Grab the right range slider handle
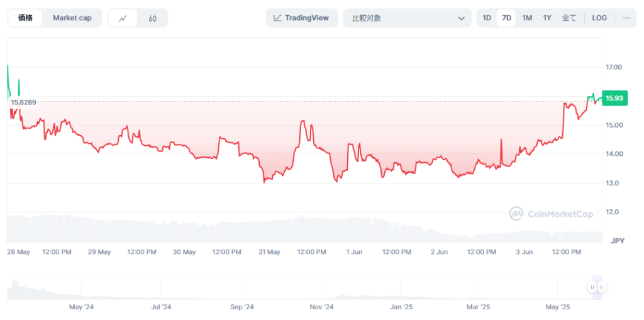The image size is (644, 320). click(601, 287)
